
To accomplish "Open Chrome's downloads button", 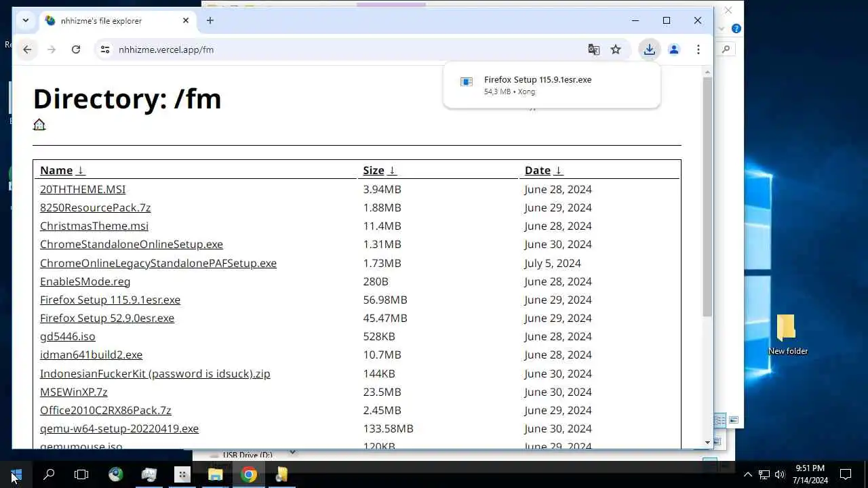I will (650, 49).
